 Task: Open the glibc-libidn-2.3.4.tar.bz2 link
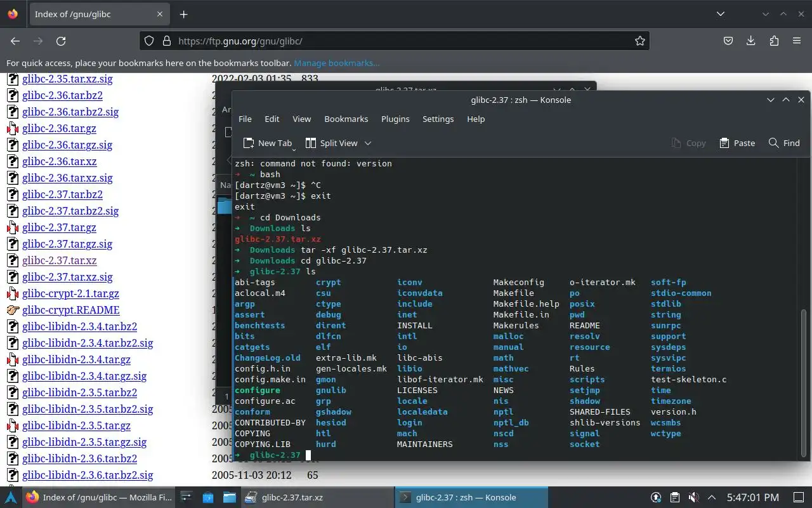pyautogui.click(x=79, y=326)
